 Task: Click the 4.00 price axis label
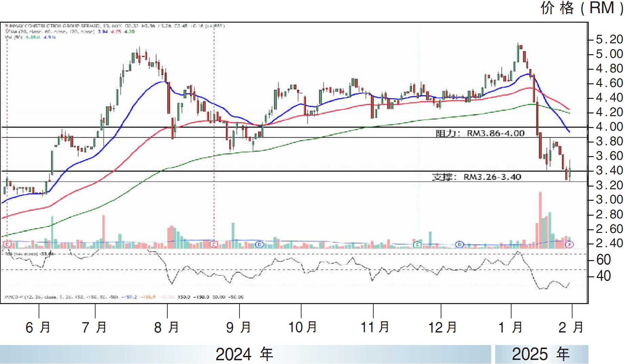pos(609,127)
